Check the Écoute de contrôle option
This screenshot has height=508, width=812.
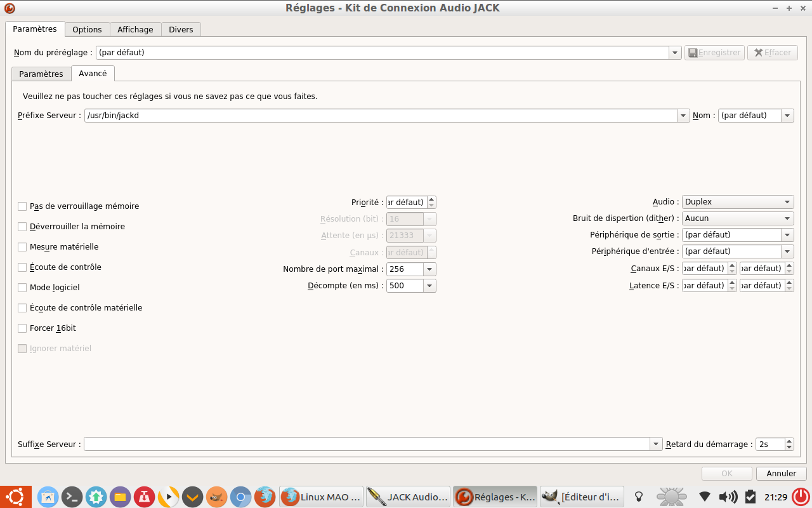coord(22,267)
